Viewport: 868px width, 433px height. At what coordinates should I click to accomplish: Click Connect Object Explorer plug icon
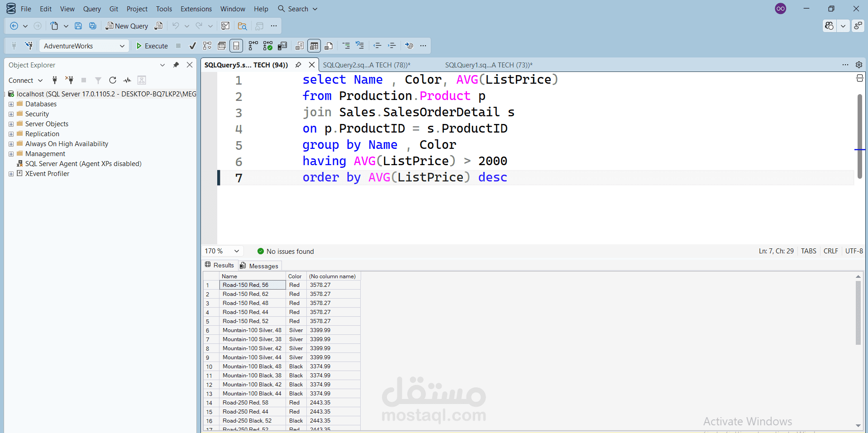pyautogui.click(x=55, y=80)
